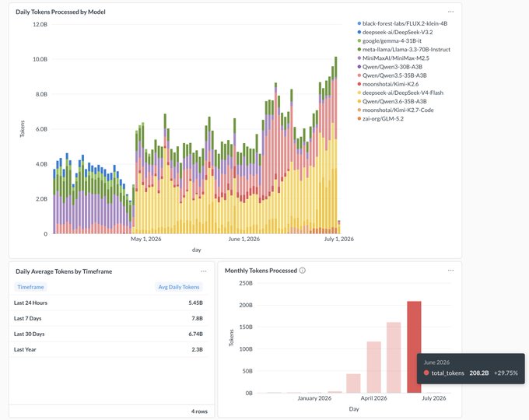This screenshot has width=529, height=420.
Task: Toggle deepseek-ai/DeepSeek-V4-Flash legend entry
Action: pos(400,93)
